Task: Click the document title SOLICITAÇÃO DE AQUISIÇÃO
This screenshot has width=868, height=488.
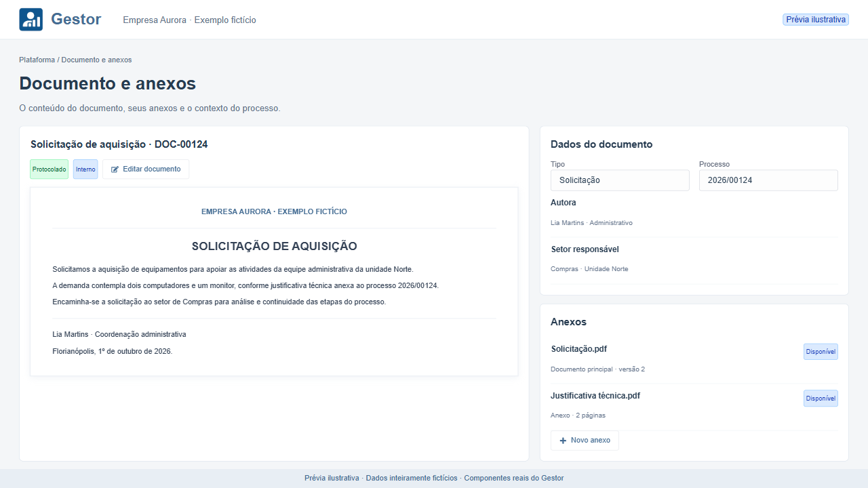Action: [x=274, y=246]
